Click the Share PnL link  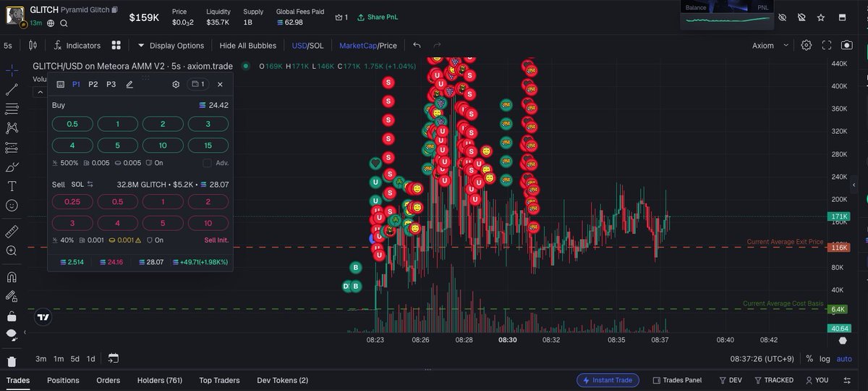[378, 17]
